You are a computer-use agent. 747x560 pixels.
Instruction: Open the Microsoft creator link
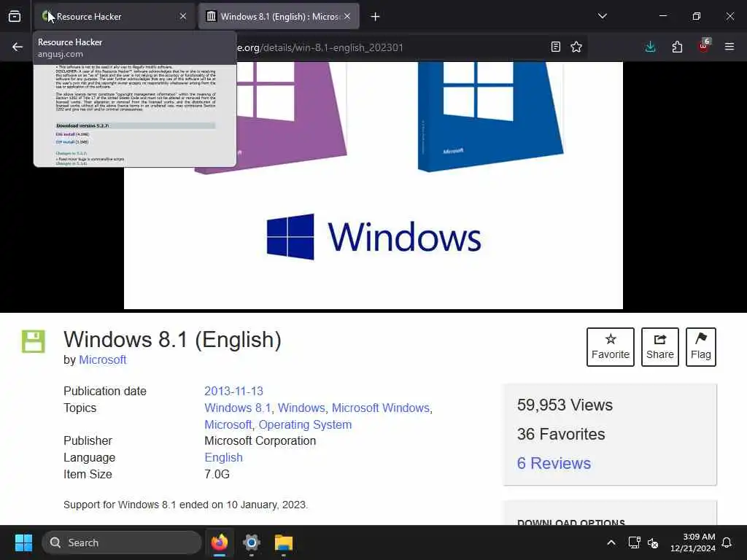[102, 360]
